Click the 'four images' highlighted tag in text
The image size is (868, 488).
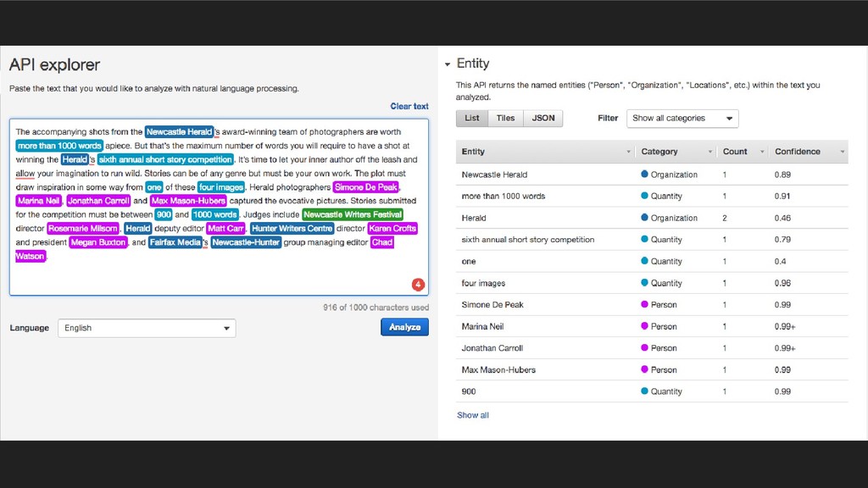click(221, 187)
